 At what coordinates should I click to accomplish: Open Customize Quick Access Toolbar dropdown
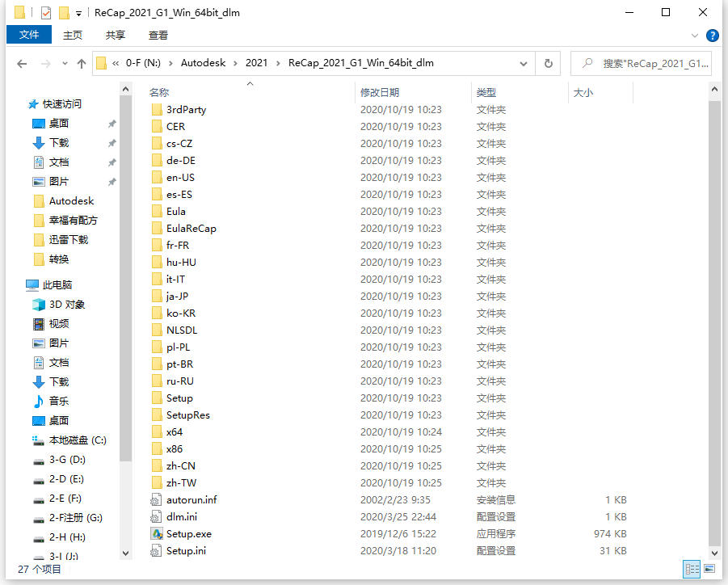pos(79,14)
